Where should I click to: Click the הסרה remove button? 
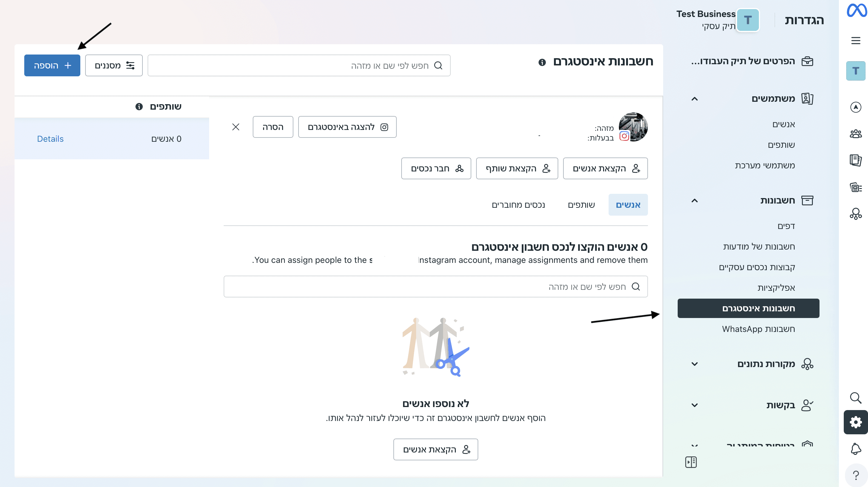273,127
